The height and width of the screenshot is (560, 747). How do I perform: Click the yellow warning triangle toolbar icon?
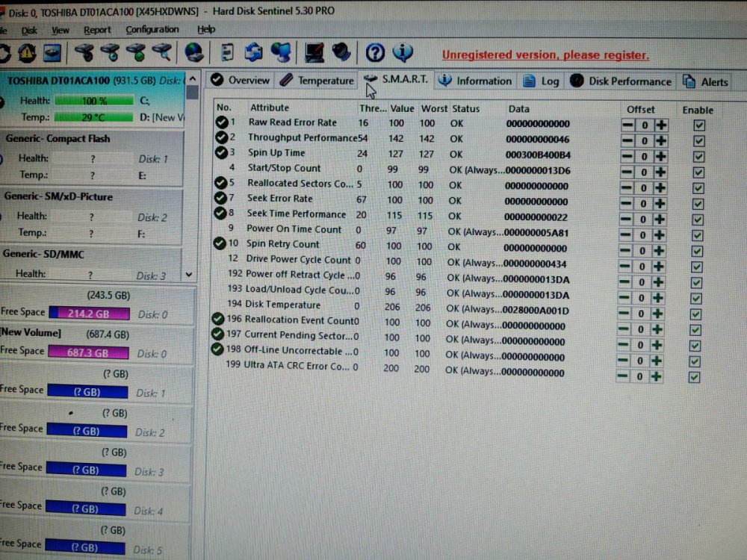tap(27, 53)
